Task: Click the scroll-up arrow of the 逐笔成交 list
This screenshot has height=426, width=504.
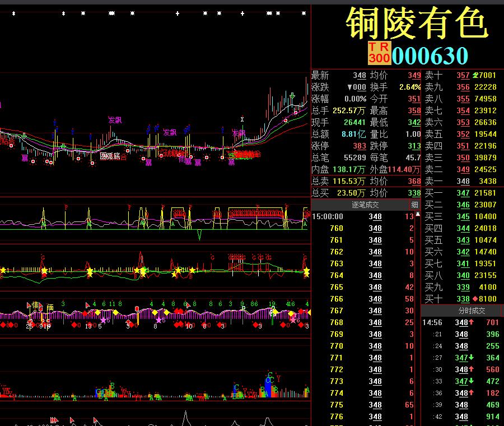Action: click(418, 214)
